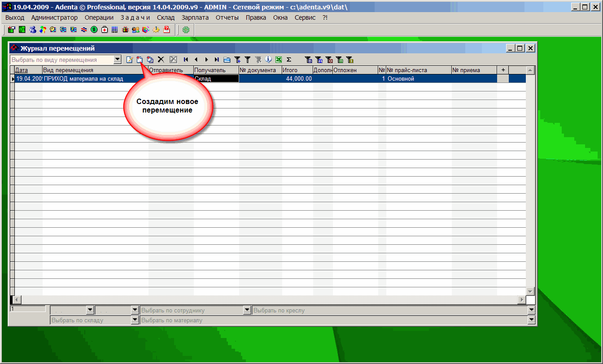Expand the 'Выбрать по складу' dropdown
603x364 pixels.
pyautogui.click(x=135, y=320)
